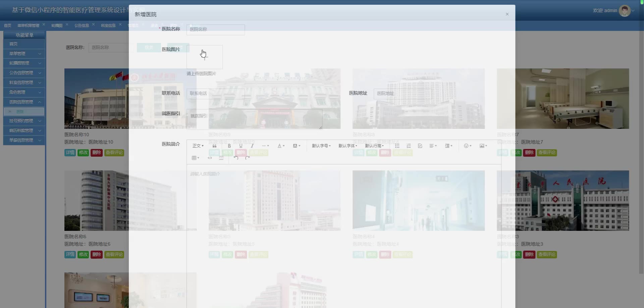Click the 联系电话 input field
This screenshot has height=308, width=644.
click(x=215, y=94)
